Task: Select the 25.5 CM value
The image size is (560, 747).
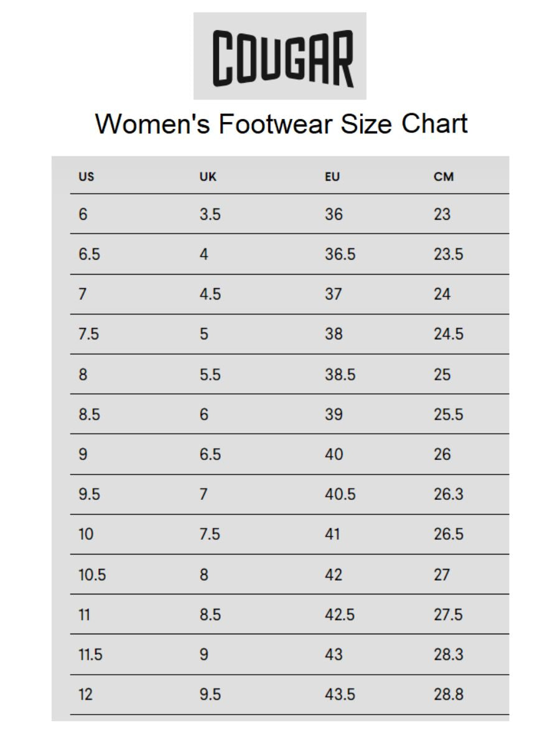Action: tap(448, 415)
